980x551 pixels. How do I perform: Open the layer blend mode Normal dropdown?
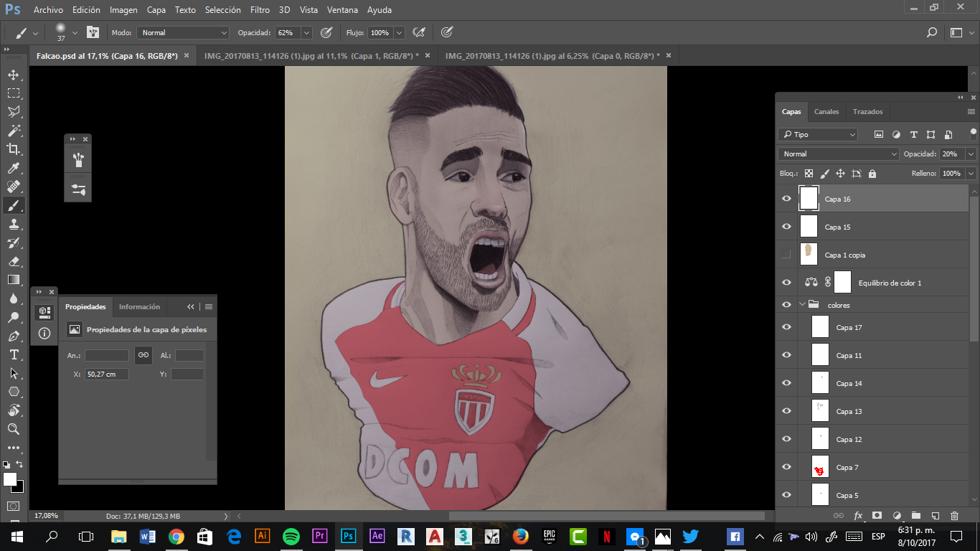click(839, 154)
